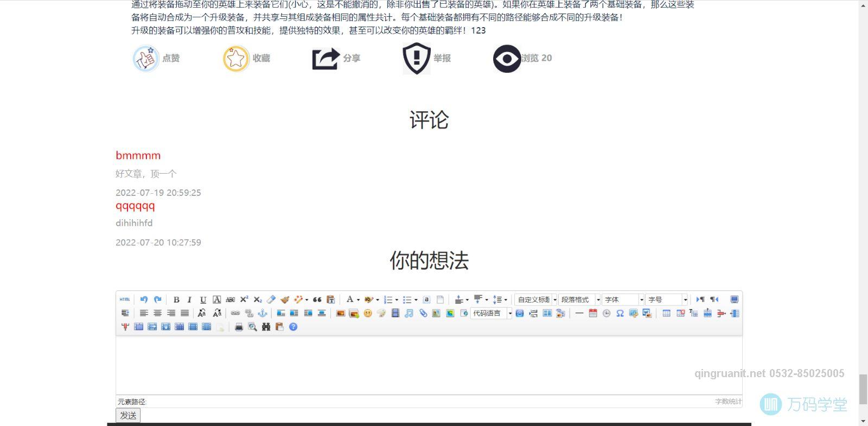Image resolution: width=868 pixels, height=426 pixels.
Task: Click the horizontal line insert icon
Action: 579,313
